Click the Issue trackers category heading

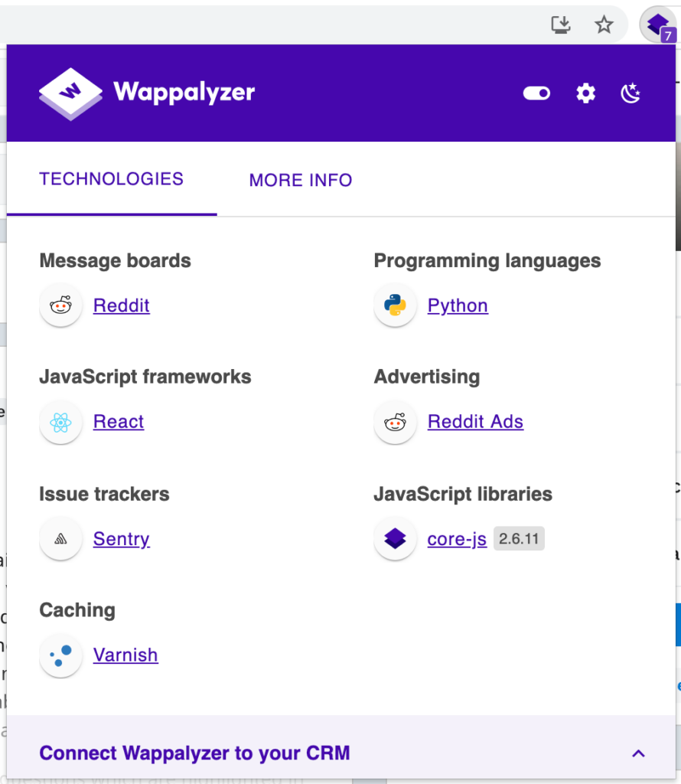[x=104, y=494]
